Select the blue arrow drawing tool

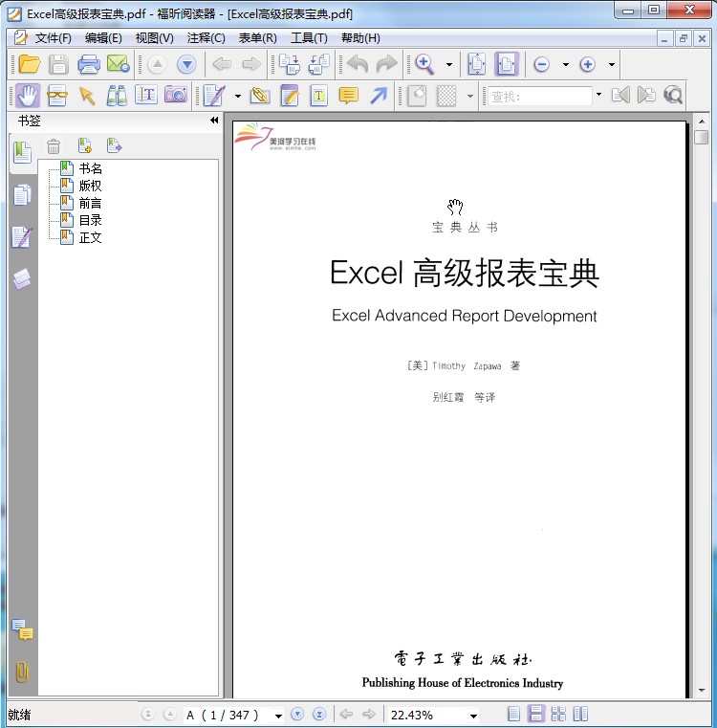coord(379,96)
